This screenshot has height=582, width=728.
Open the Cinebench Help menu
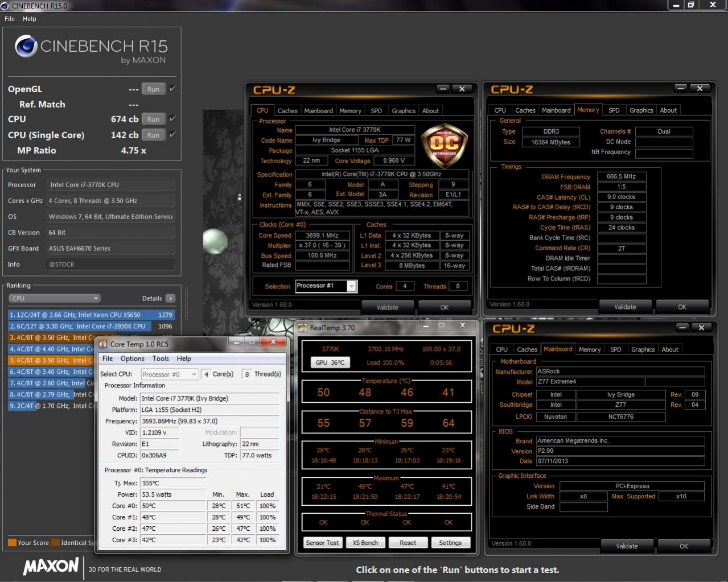click(30, 19)
